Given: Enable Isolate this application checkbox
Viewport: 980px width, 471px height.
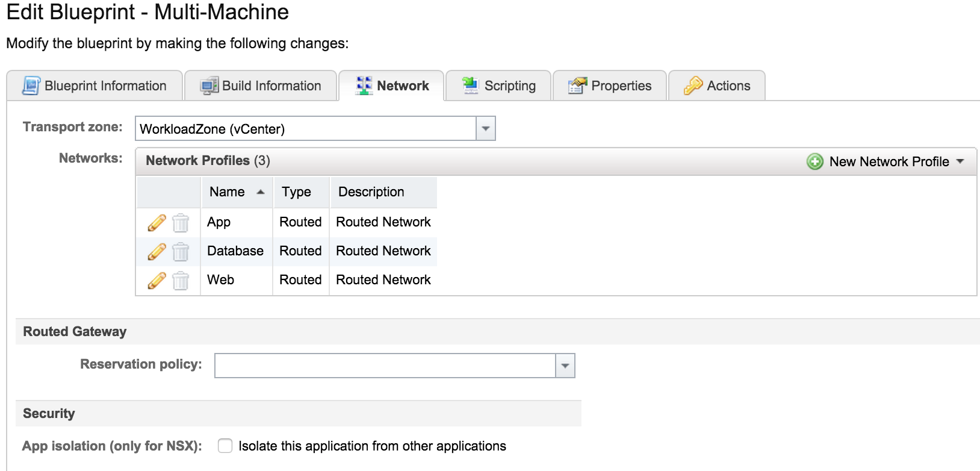Looking at the screenshot, I should [x=225, y=446].
